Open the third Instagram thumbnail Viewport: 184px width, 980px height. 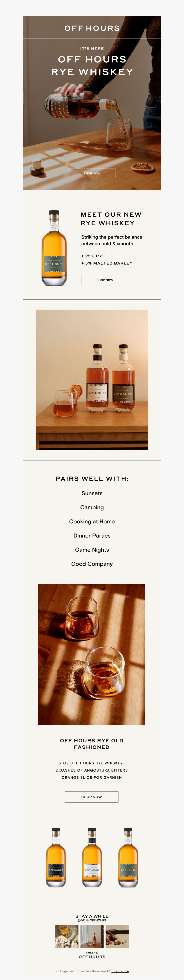(117, 937)
